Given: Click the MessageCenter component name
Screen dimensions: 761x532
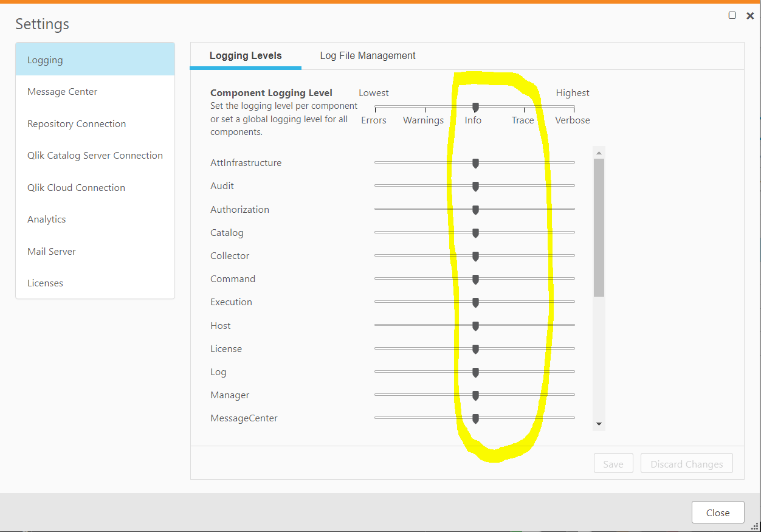Looking at the screenshot, I should tap(244, 418).
